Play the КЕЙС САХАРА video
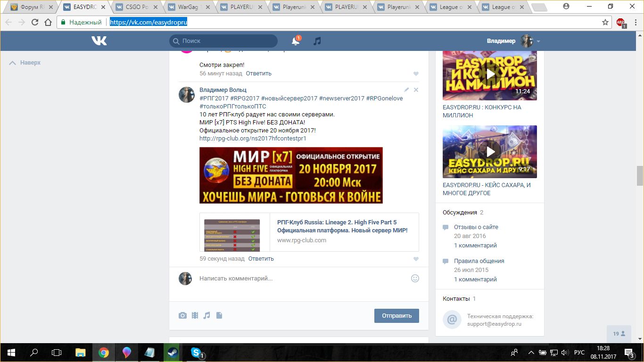The height and width of the screenshot is (362, 644). click(x=490, y=151)
